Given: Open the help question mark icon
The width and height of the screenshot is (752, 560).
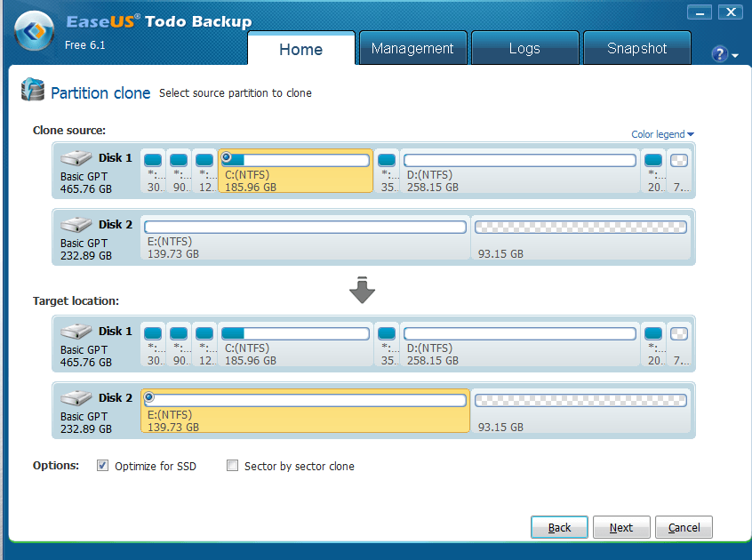Looking at the screenshot, I should point(719,53).
